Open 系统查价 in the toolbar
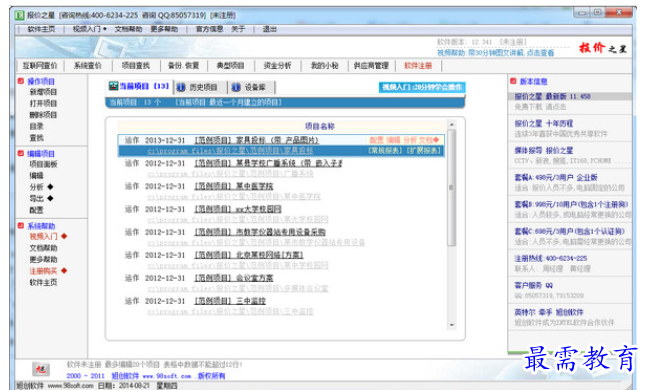The width and height of the screenshot is (646, 390). pyautogui.click(x=87, y=65)
